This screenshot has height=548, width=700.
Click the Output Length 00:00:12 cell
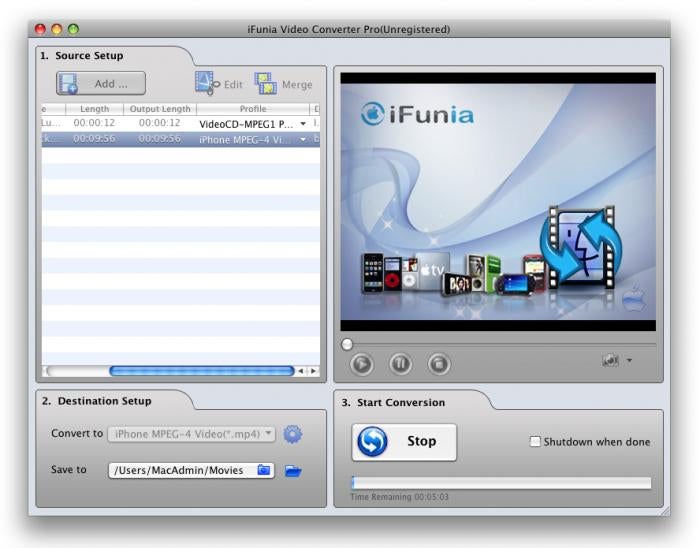(x=159, y=123)
